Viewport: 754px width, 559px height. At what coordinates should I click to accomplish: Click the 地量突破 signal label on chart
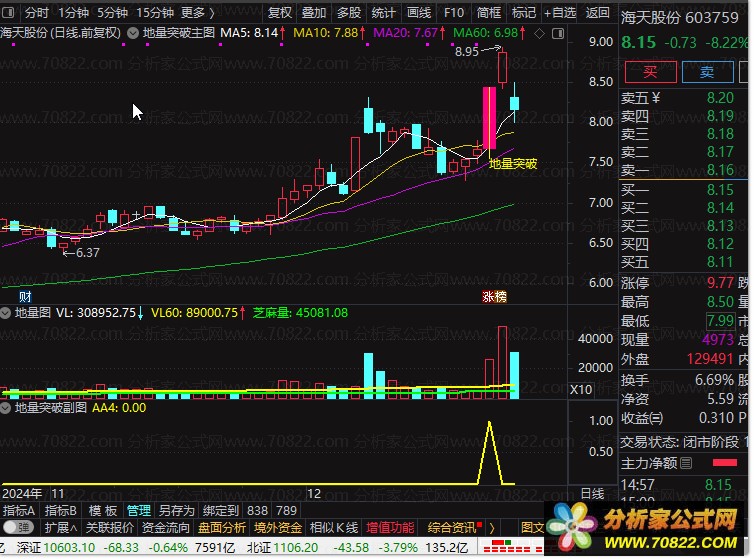[x=513, y=164]
